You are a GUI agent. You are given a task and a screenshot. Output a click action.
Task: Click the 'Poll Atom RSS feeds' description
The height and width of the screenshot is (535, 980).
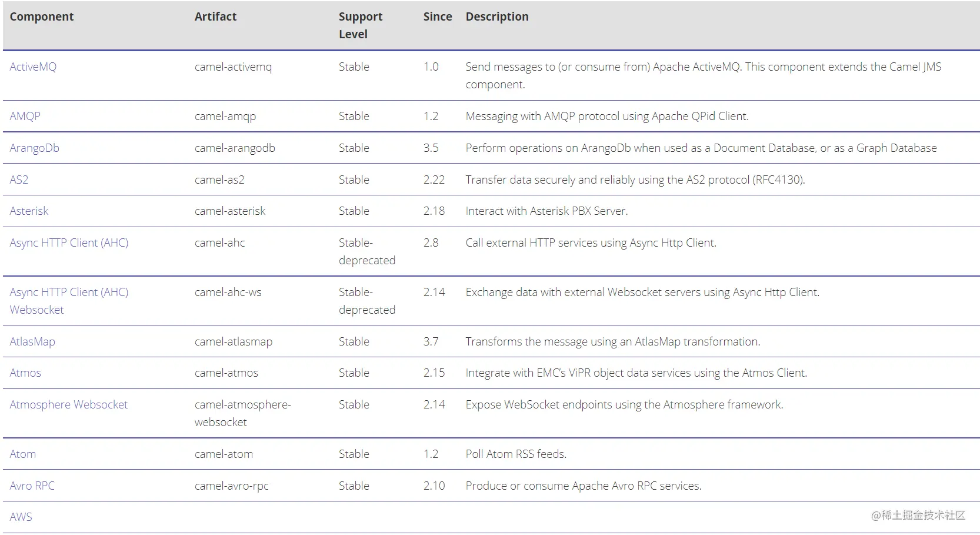516,454
